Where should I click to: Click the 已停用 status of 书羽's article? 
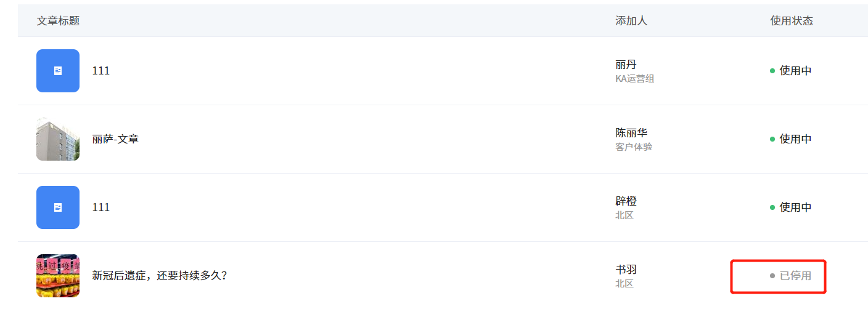pyautogui.click(x=790, y=276)
